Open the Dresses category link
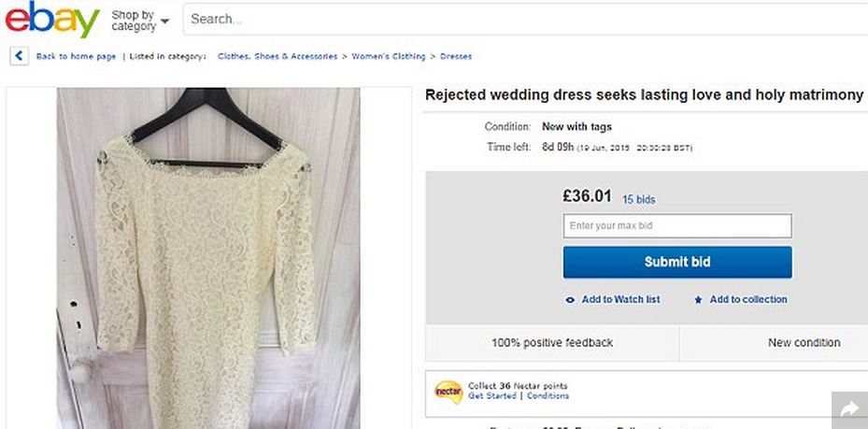This screenshot has width=868, height=429. (x=456, y=56)
